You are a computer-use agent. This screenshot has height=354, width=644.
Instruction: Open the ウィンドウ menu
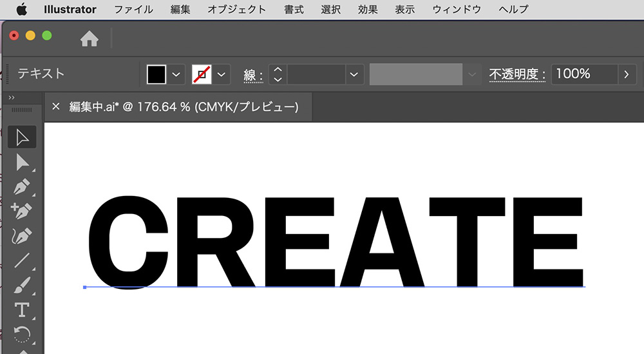tap(457, 9)
